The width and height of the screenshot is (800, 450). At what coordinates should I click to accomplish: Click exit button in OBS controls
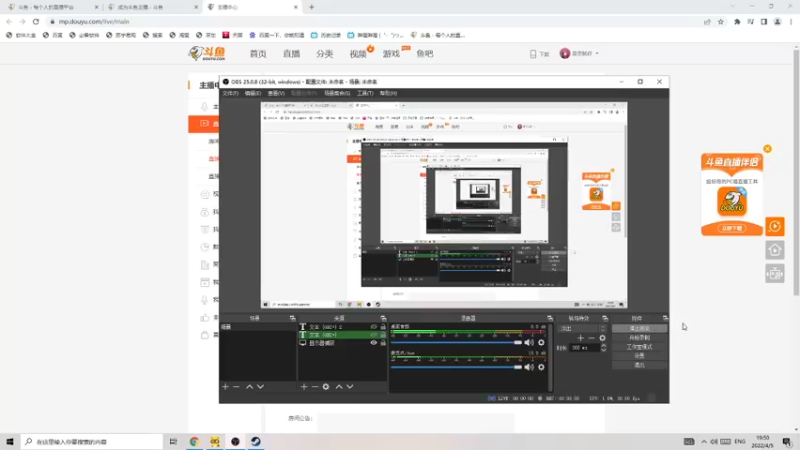(639, 365)
